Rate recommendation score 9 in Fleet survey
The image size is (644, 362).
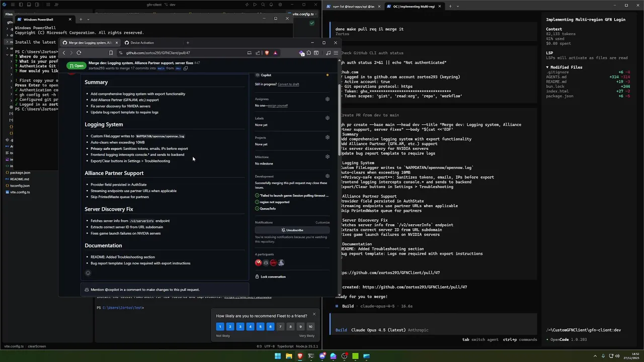(300, 327)
